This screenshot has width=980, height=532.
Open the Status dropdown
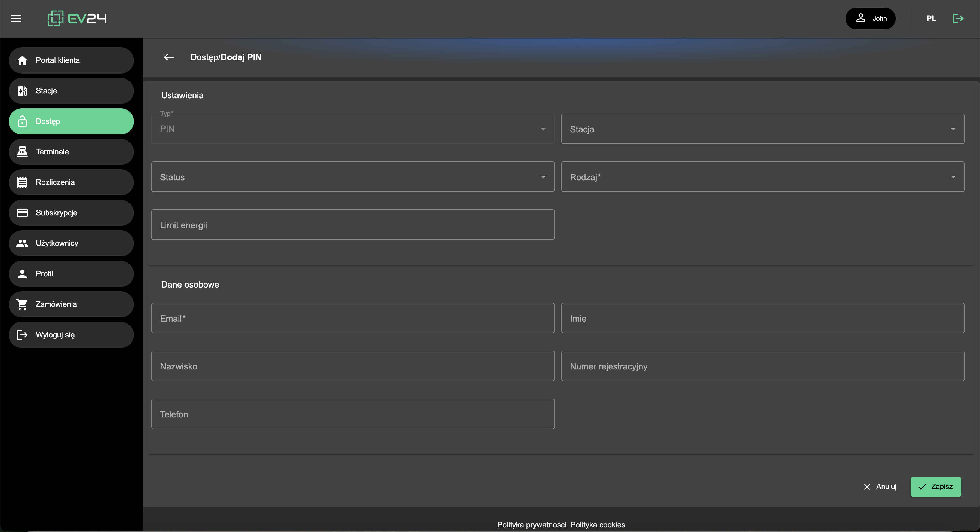(353, 177)
